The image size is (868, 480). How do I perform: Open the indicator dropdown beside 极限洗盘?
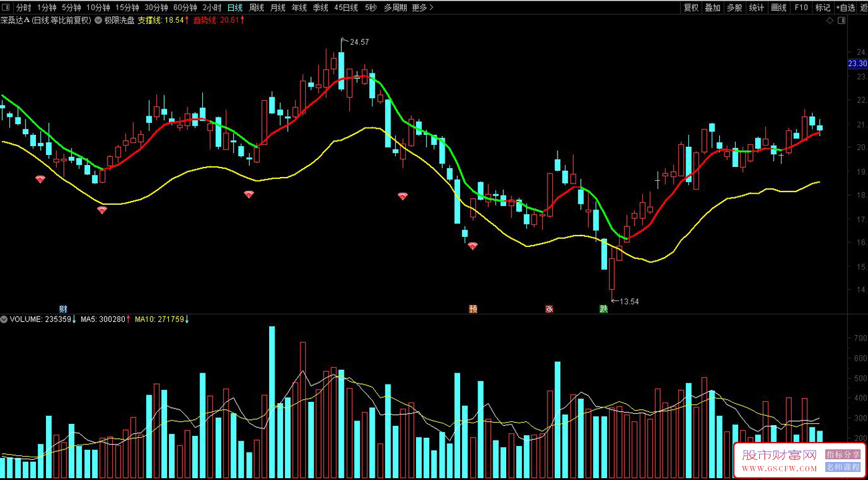pos(98,20)
